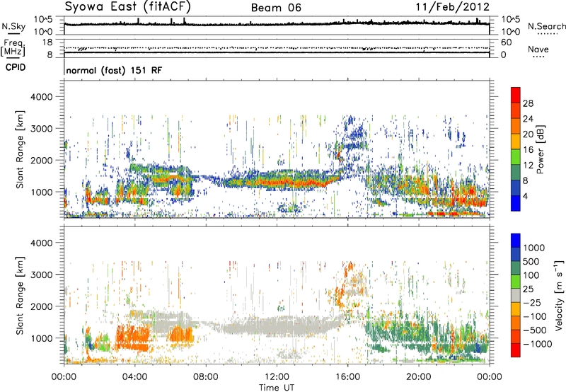Click the "12:00" time tick label
This screenshot has width=566, height=392.
pyautogui.click(x=277, y=377)
